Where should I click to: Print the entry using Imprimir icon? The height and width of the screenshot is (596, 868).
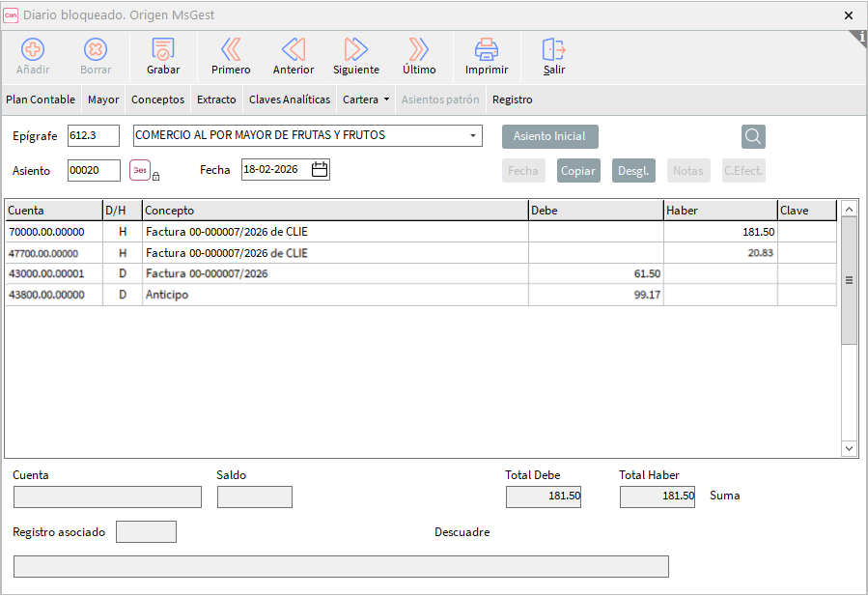tap(487, 50)
